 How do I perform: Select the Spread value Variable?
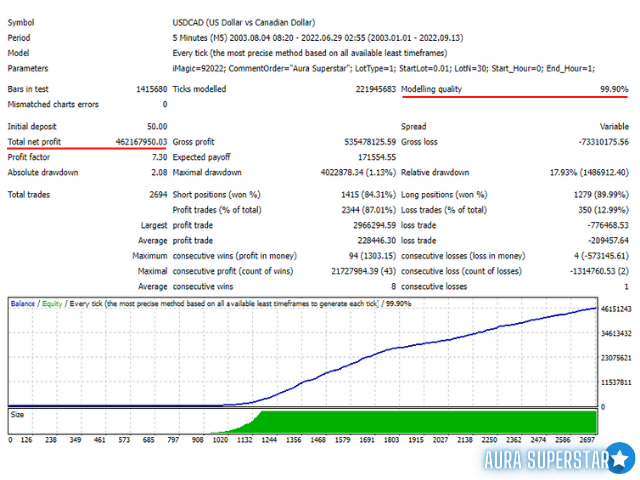tap(614, 127)
